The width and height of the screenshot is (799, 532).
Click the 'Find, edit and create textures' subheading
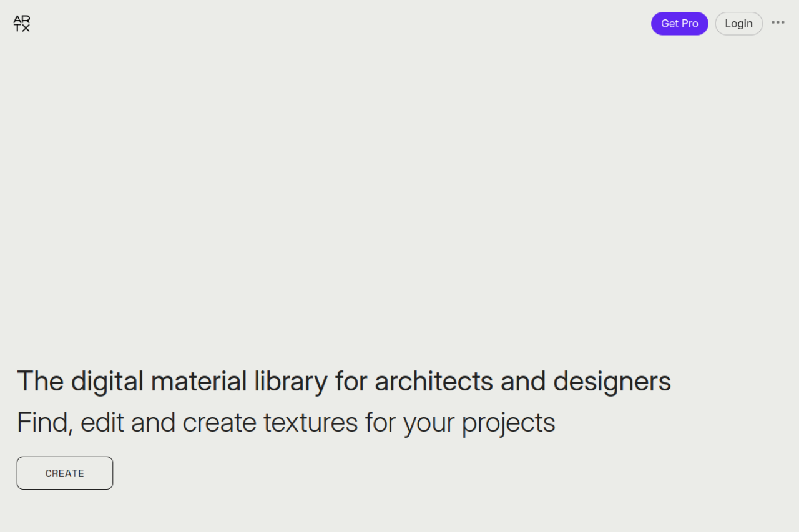point(286,422)
